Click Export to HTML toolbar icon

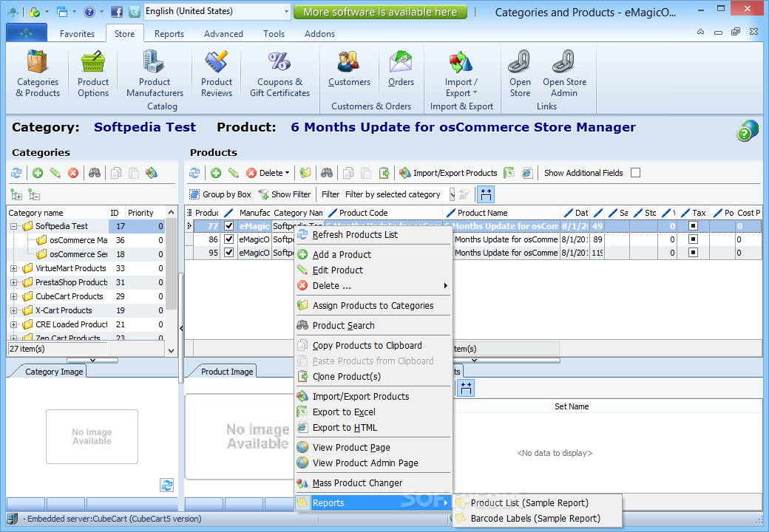pyautogui.click(x=527, y=173)
